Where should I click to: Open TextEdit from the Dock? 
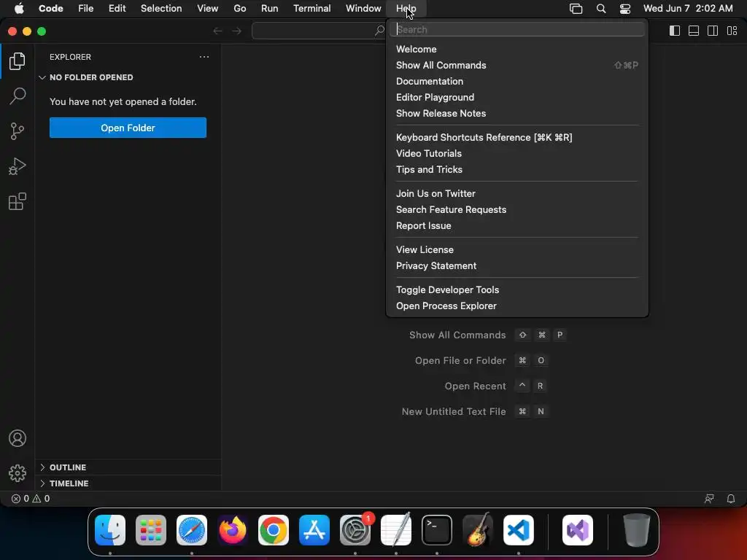[396, 530]
